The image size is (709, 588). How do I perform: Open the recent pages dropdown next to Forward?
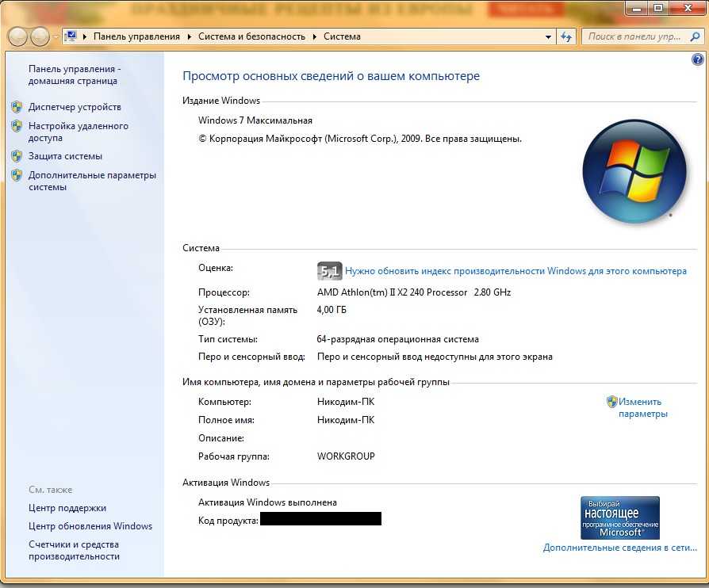56,37
